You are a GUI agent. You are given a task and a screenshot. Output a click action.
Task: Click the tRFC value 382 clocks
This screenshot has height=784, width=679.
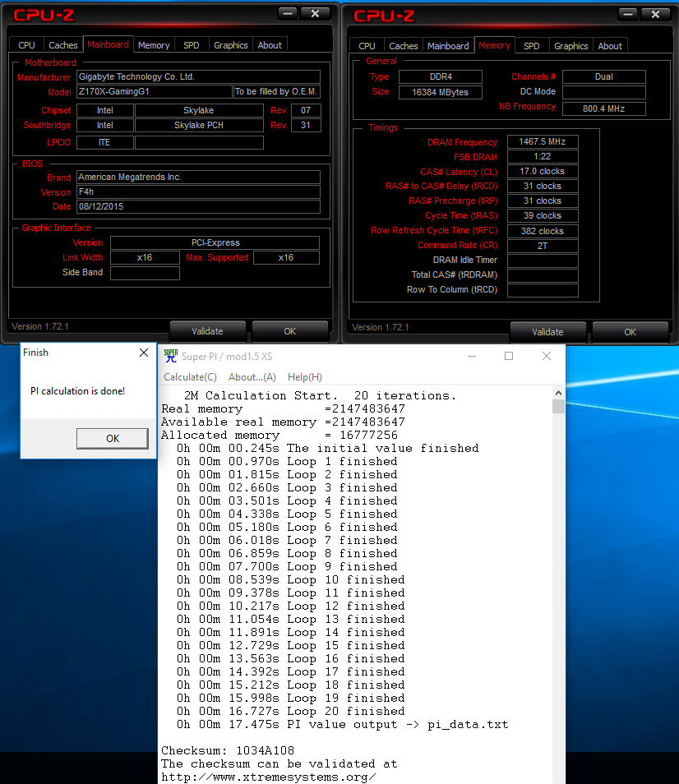(543, 231)
